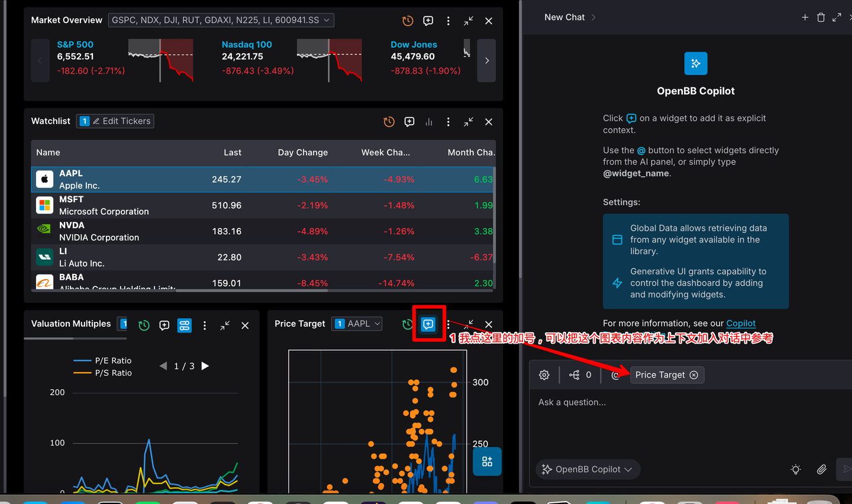Screen dimensions: 852x504
Task: Open Watchlist three-dot options menu
Action: point(448,122)
